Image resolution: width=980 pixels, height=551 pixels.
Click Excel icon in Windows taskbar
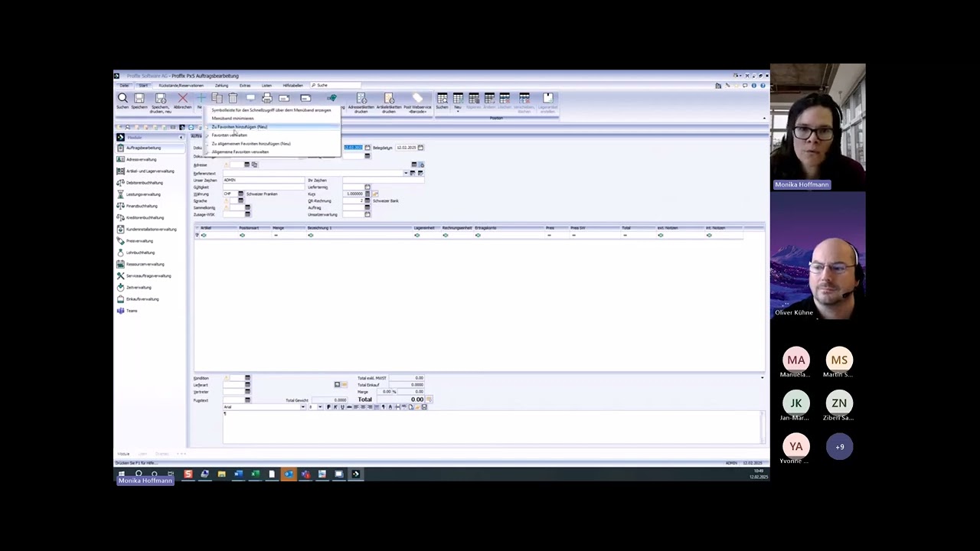(x=255, y=474)
